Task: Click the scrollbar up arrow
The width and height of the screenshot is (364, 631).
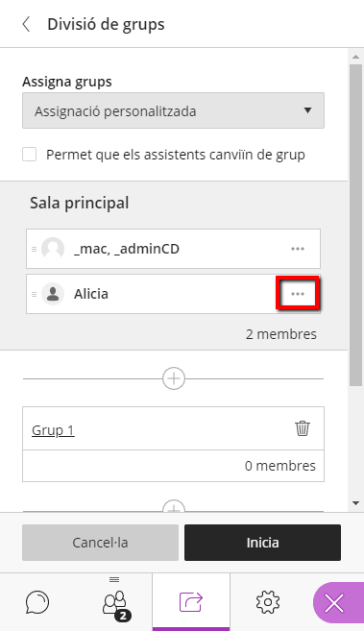Action: [355, 57]
